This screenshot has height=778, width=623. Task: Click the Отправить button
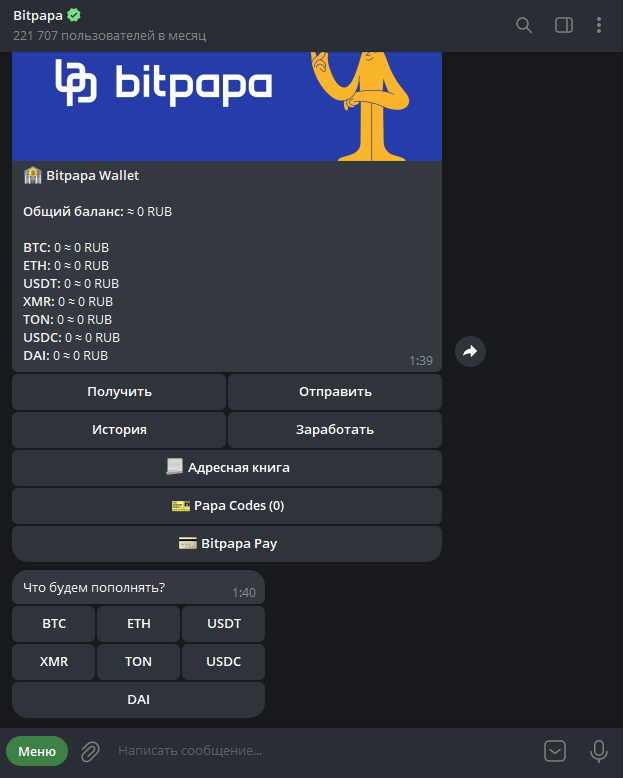coord(335,392)
